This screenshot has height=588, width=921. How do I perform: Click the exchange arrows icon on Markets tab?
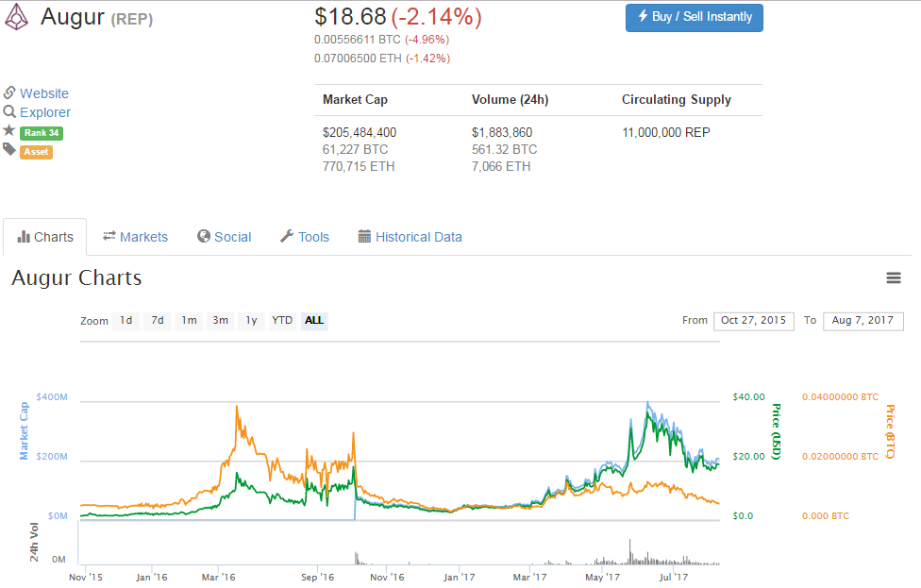point(109,236)
